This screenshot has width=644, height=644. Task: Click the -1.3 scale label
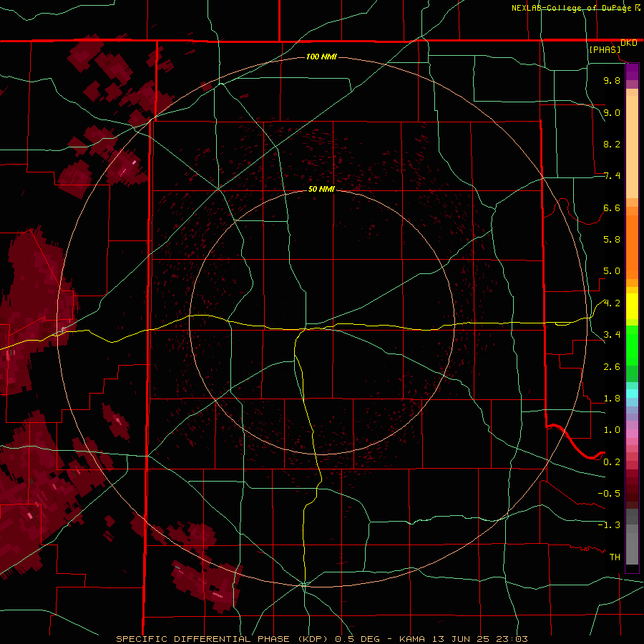pyautogui.click(x=609, y=525)
